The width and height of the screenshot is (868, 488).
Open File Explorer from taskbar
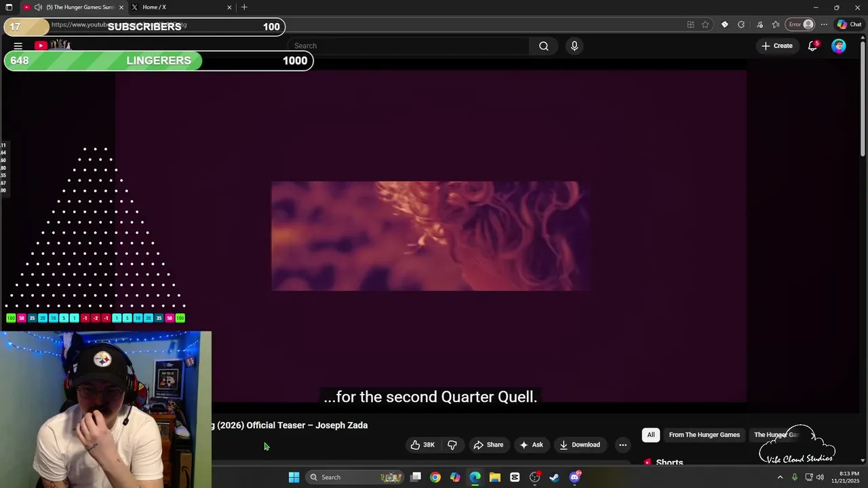(x=495, y=477)
